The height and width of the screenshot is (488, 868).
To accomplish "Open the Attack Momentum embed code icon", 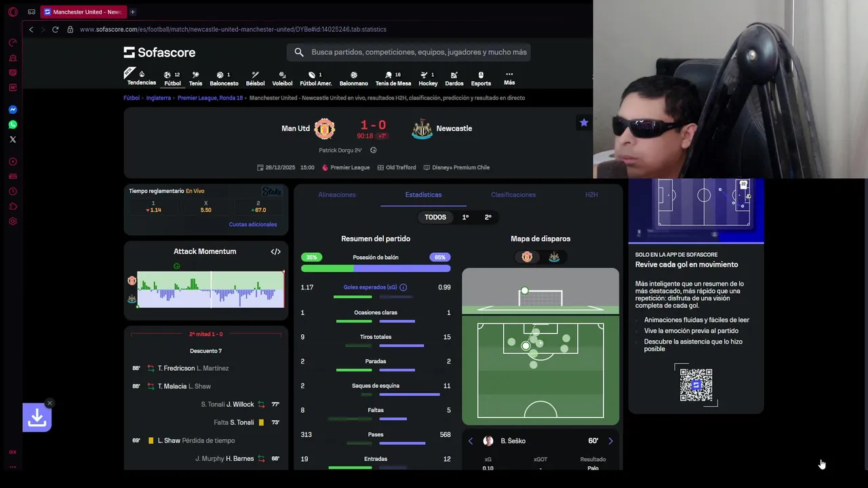I will pos(275,251).
